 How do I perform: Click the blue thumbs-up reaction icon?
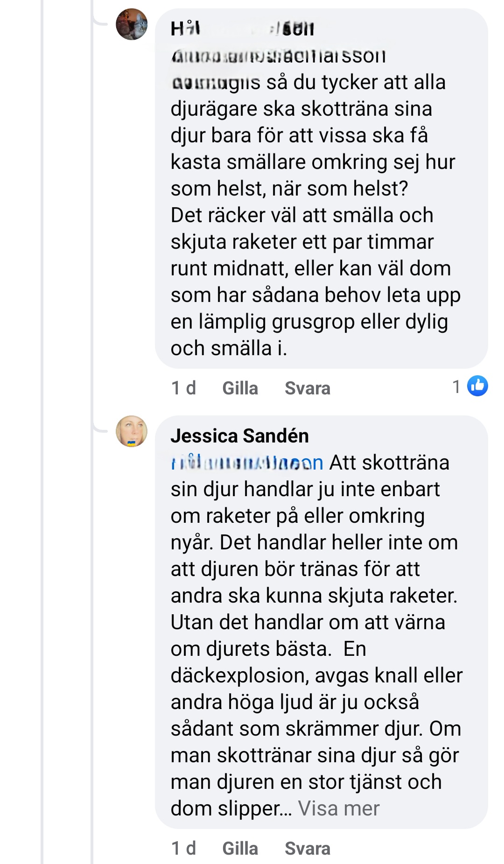pyautogui.click(x=478, y=386)
